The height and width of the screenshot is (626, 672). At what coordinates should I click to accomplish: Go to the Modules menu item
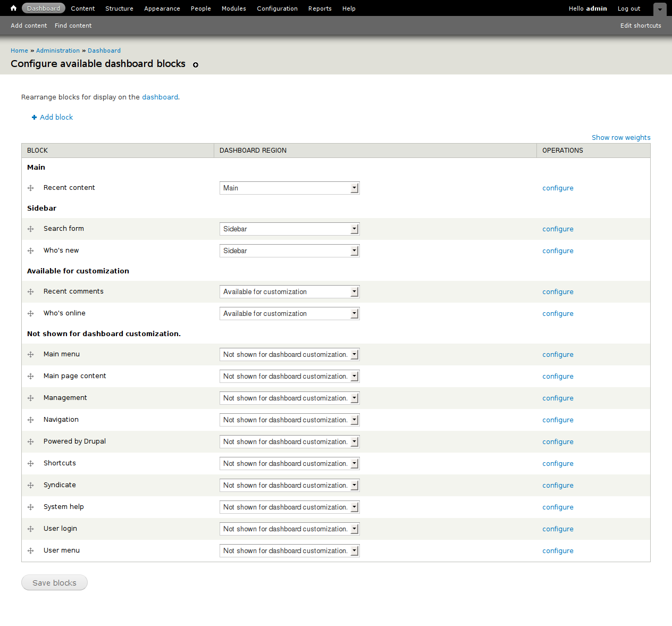pos(233,9)
